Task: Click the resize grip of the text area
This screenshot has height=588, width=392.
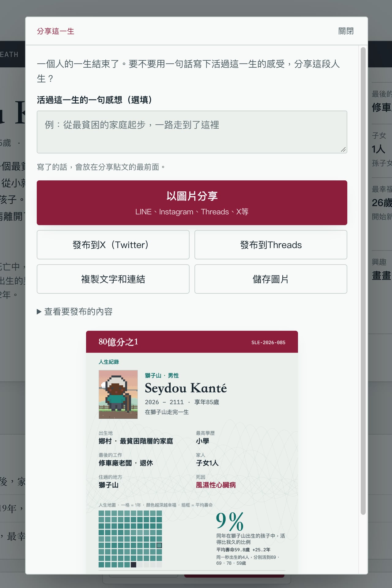Action: coord(343,149)
